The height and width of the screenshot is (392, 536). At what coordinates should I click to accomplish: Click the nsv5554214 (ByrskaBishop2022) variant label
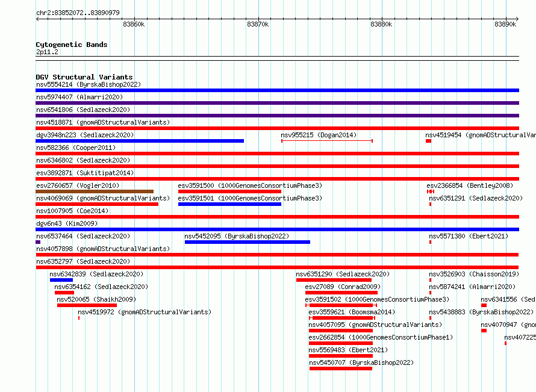coord(89,84)
